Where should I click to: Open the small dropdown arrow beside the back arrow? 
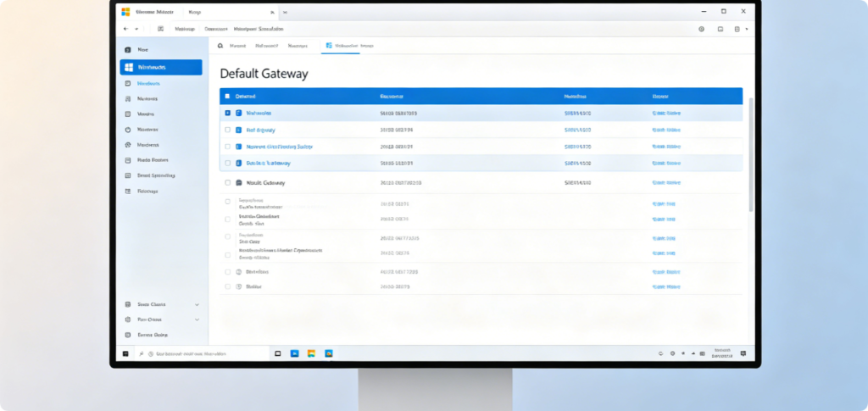pyautogui.click(x=136, y=29)
